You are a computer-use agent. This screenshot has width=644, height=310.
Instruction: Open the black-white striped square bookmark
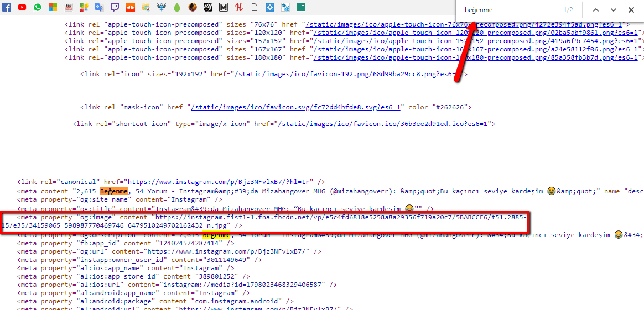click(208, 7)
